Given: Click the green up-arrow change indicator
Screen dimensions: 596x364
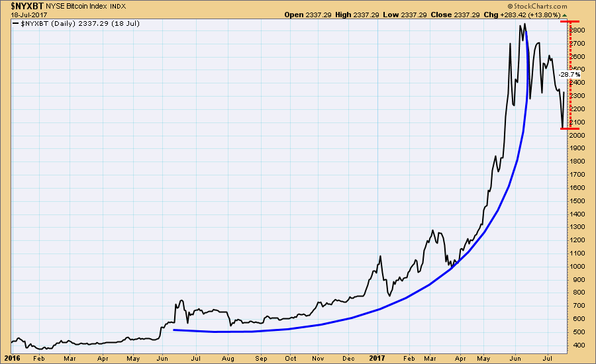Looking at the screenshot, I should tap(564, 15).
